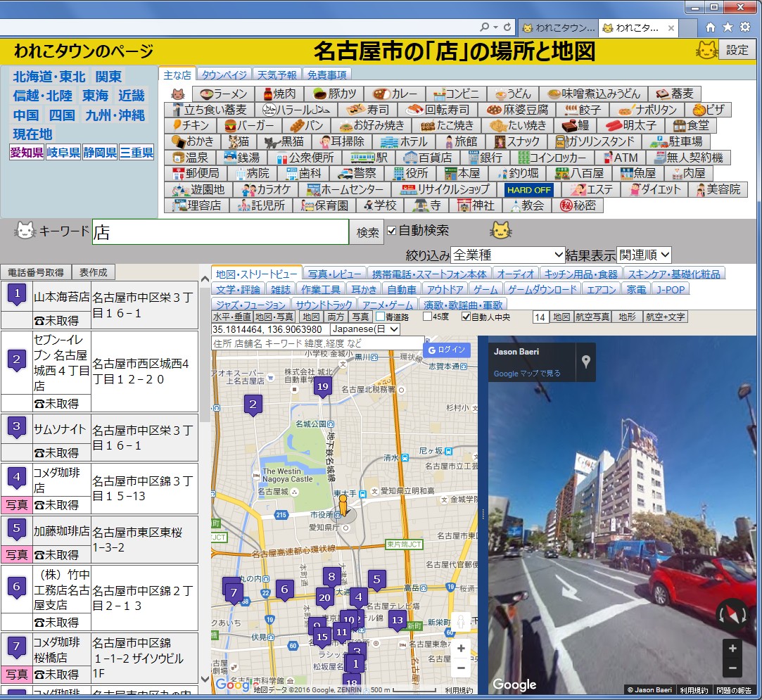The width and height of the screenshot is (762, 700).
Task: Click the 表作成 button
Action: click(x=94, y=272)
